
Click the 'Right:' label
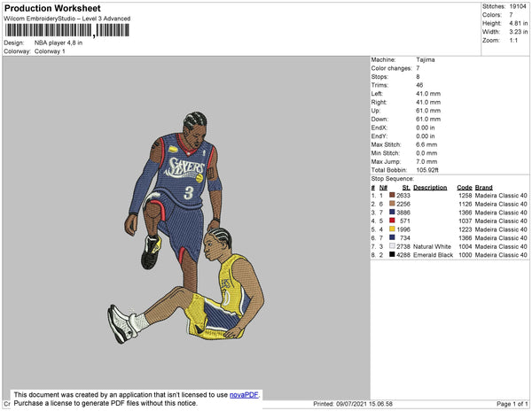tap(379, 102)
